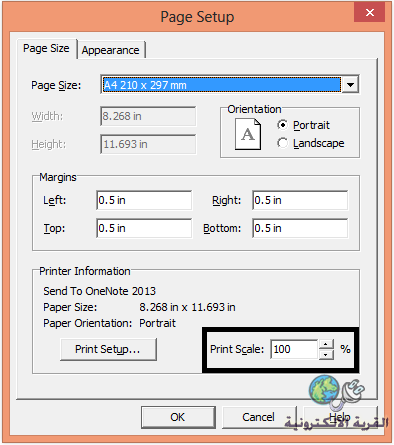The width and height of the screenshot is (394, 445).
Task: Decrease Print Scale with down arrow
Action: 326,354
